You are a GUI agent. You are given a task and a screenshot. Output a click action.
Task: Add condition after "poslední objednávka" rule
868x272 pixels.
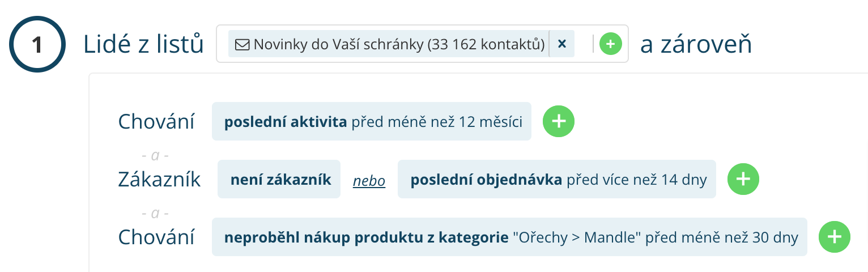(743, 179)
